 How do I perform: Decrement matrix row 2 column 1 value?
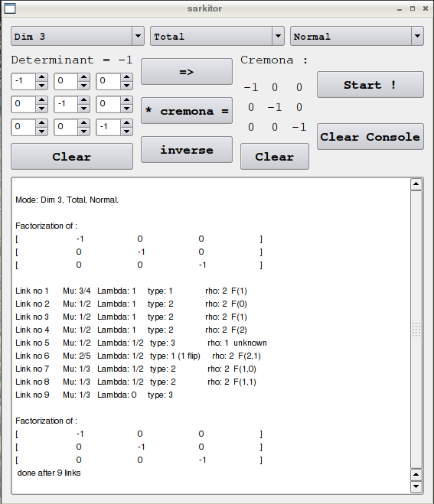pyautogui.click(x=41, y=109)
